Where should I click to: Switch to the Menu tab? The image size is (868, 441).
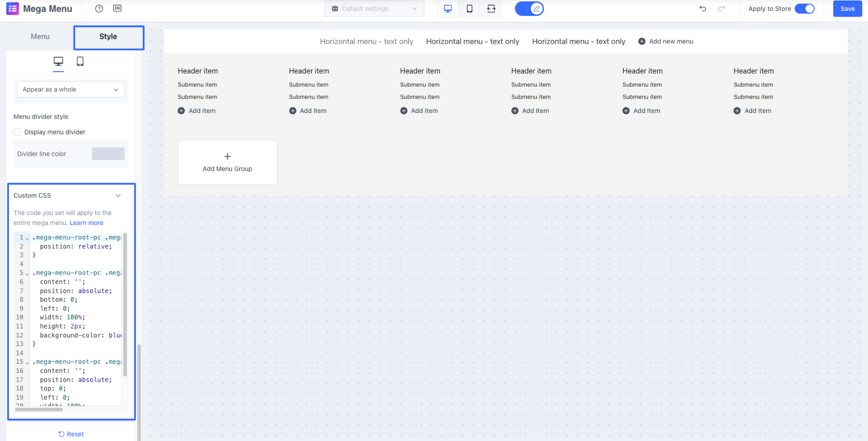pos(40,36)
